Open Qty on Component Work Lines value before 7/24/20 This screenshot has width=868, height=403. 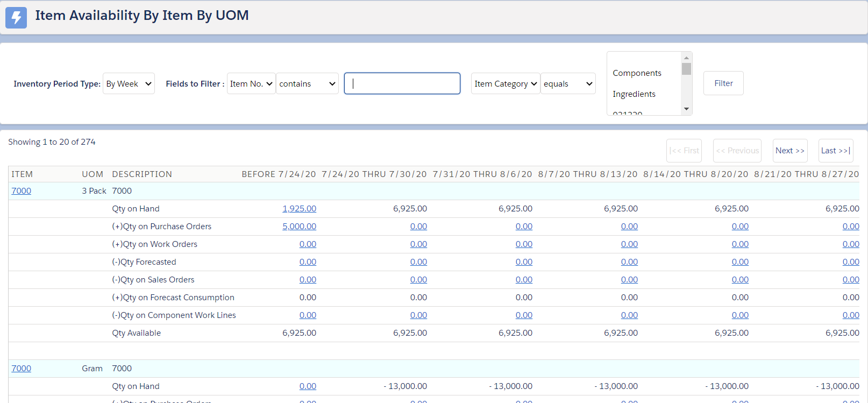tap(308, 315)
